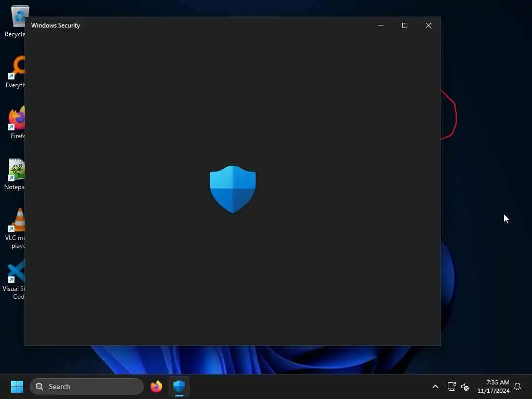Click the Windows Security title text
This screenshot has width=532, height=399.
56,25
